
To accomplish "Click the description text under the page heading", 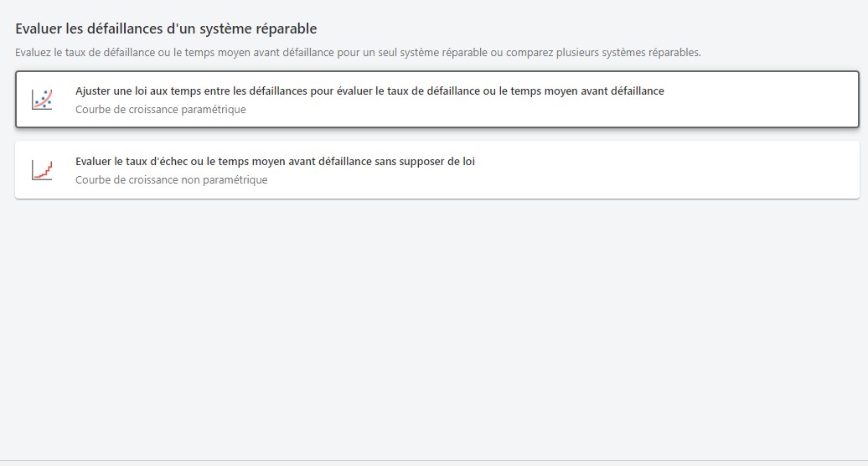I will point(358,52).
